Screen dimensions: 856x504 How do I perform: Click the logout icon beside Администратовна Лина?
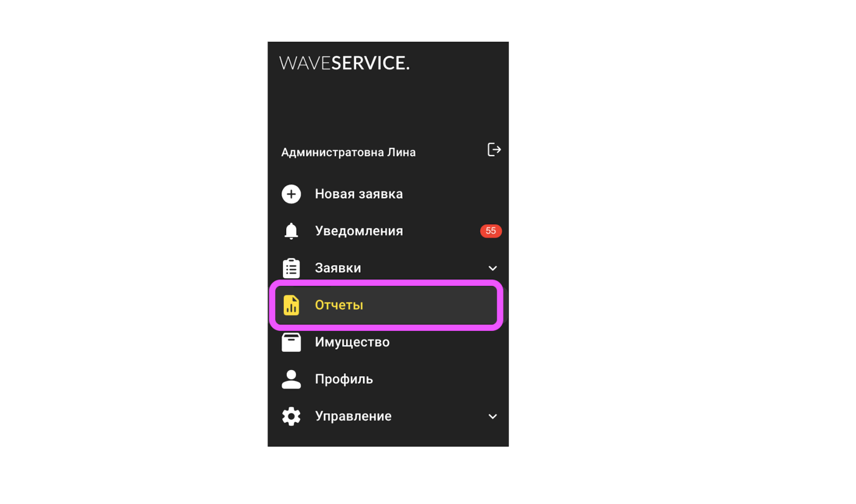494,150
